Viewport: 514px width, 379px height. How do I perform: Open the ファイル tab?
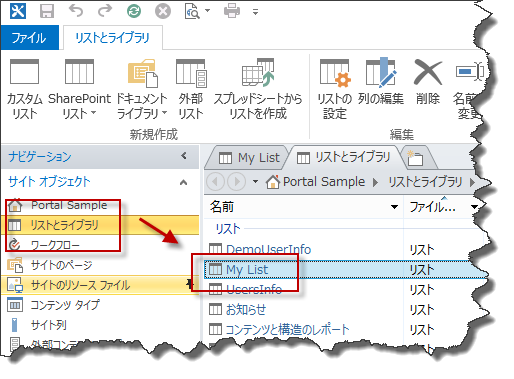[x=29, y=38]
